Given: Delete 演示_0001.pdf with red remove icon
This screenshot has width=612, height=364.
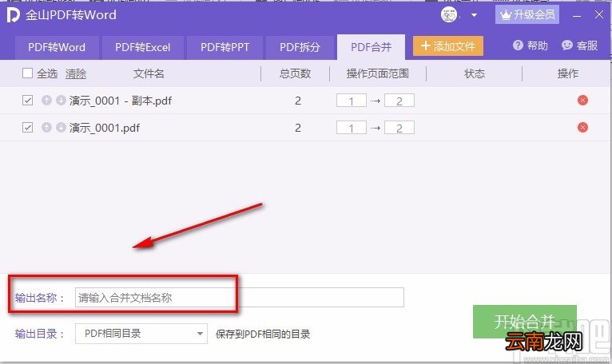Looking at the screenshot, I should [582, 127].
